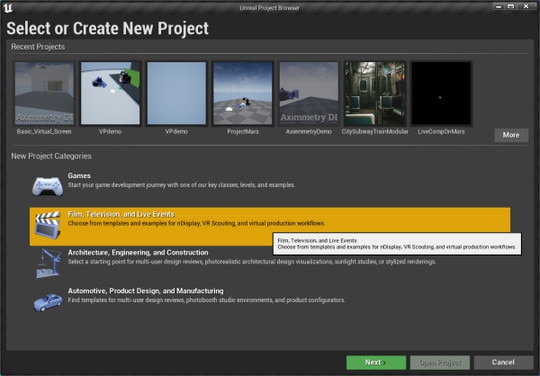Open the Basic_Virtual_Screen project thumbnail
This screenshot has height=376, width=540.
click(x=44, y=93)
